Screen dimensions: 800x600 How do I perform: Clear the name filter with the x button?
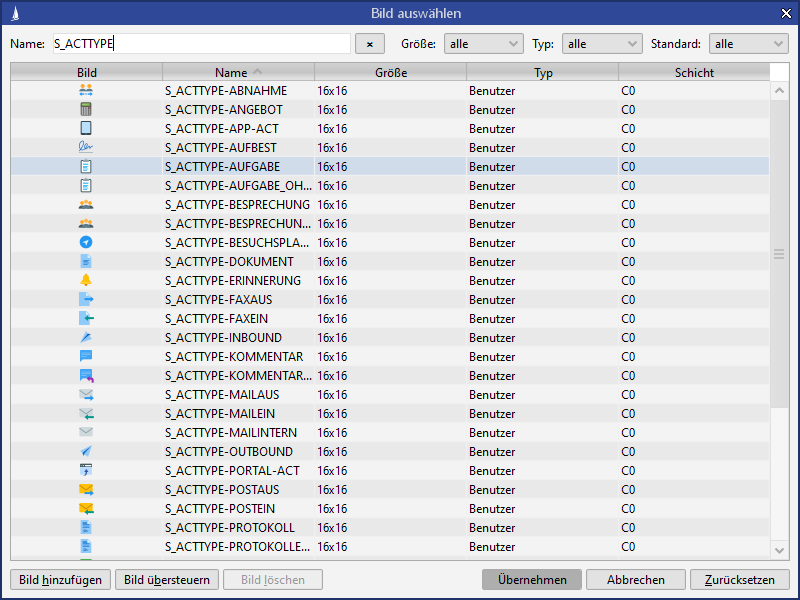[x=370, y=44]
